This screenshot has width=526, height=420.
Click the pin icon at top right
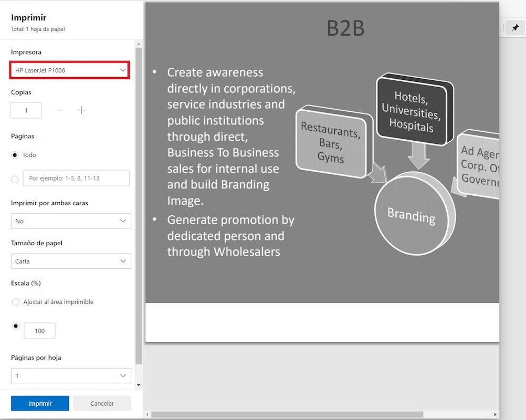coord(515,28)
